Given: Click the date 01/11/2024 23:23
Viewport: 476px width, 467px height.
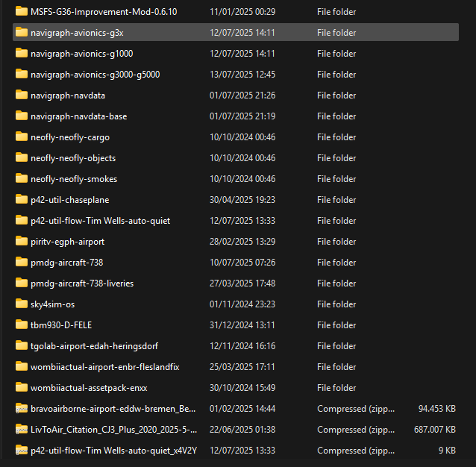Looking at the screenshot, I should click(242, 304).
